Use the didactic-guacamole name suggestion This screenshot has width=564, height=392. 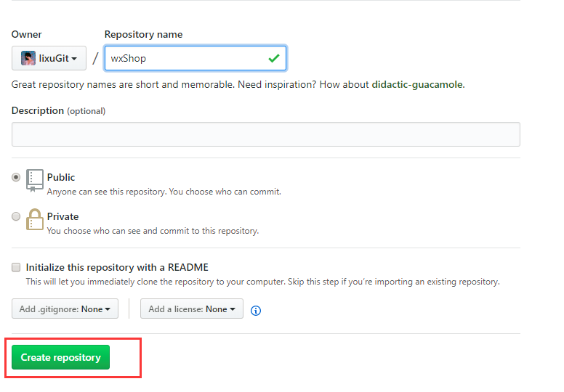(417, 84)
